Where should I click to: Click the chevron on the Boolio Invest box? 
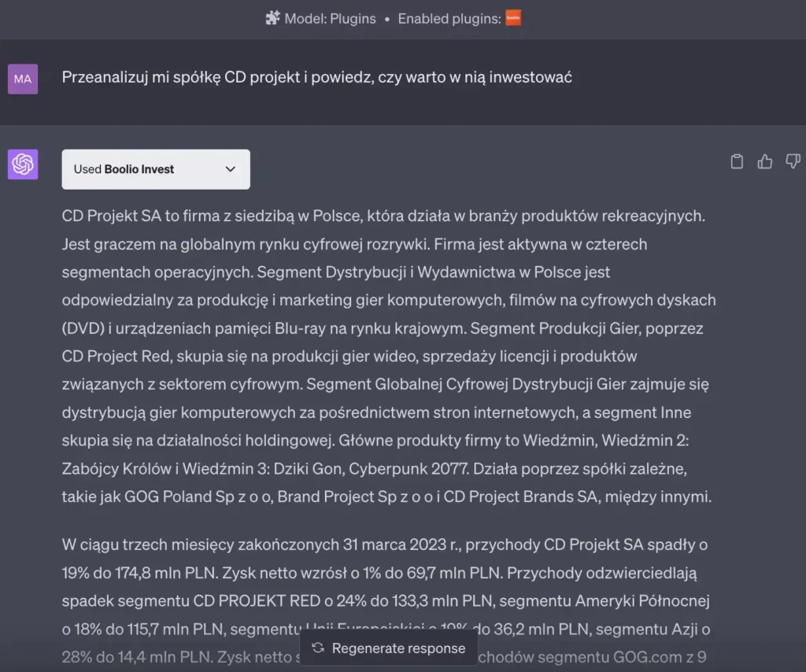pyautogui.click(x=231, y=169)
